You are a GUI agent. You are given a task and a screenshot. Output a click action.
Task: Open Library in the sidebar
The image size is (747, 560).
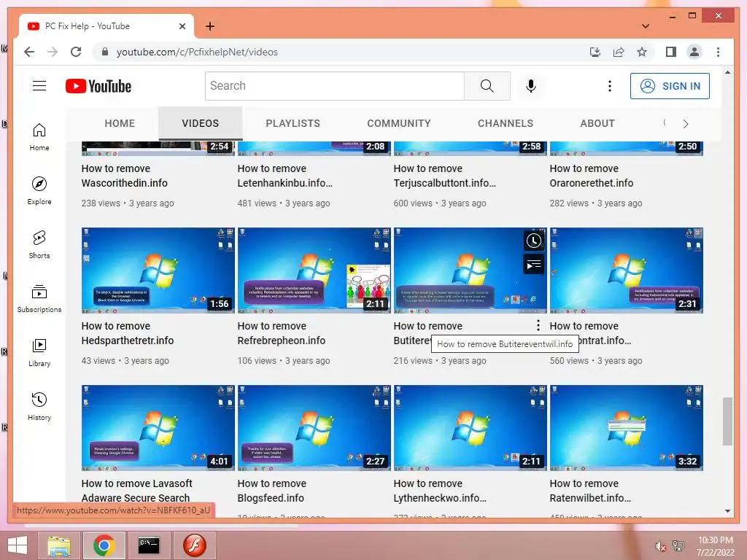(x=39, y=352)
